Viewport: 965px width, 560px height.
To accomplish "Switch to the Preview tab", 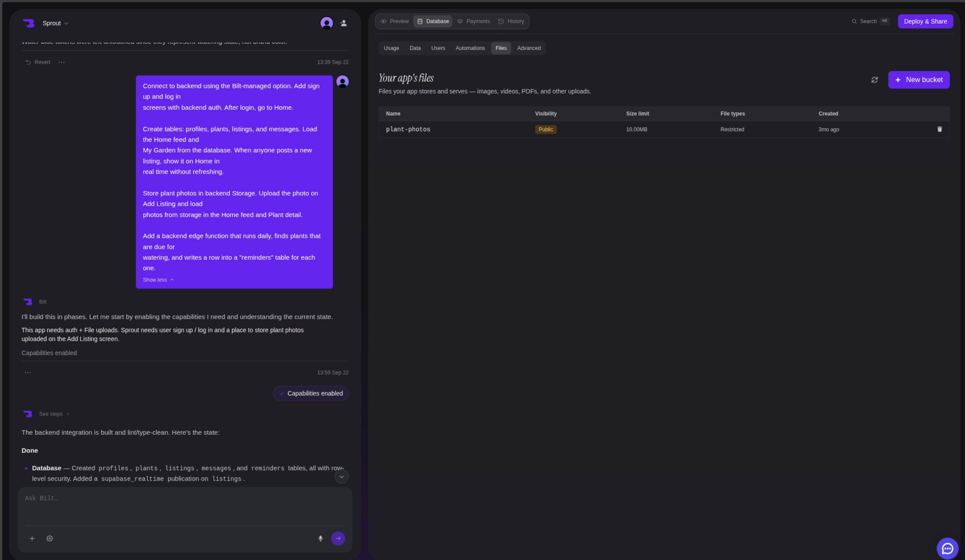I will [395, 21].
